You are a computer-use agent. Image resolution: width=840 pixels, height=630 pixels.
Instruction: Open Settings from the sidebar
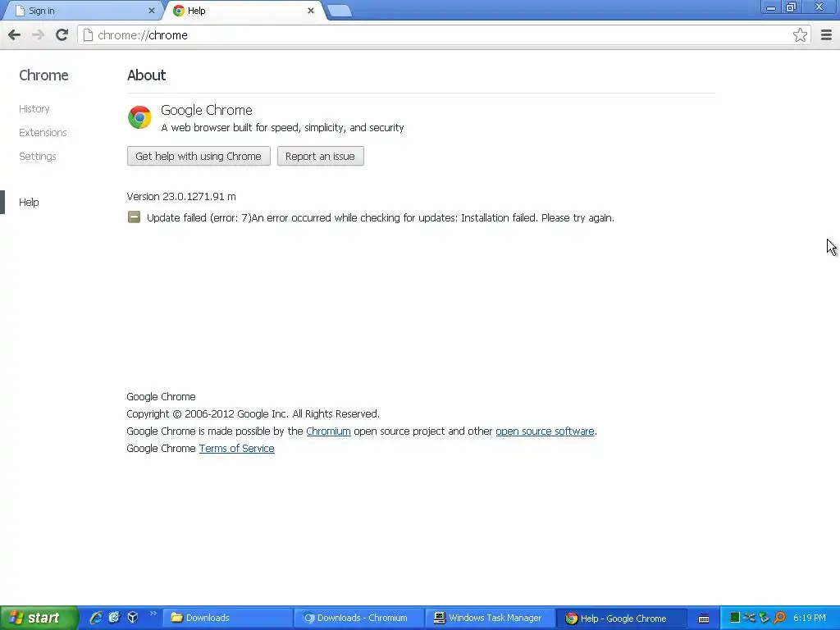[38, 157]
